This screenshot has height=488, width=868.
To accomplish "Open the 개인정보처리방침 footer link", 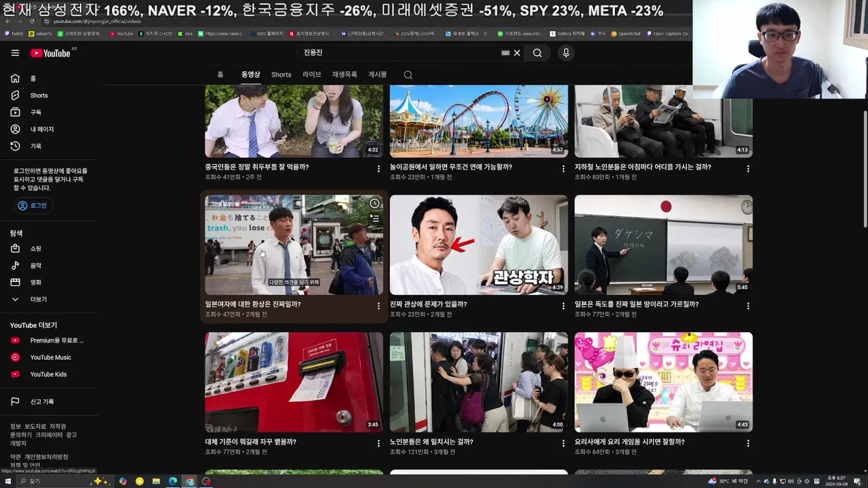I will [x=47, y=457].
